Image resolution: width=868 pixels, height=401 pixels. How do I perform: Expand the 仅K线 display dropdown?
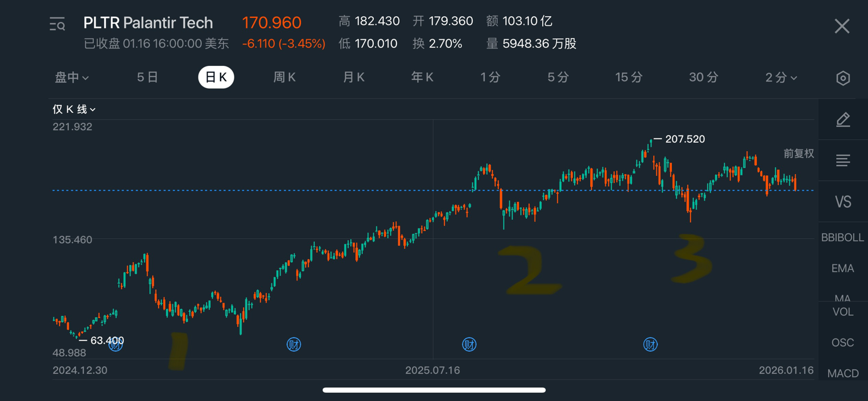click(74, 109)
